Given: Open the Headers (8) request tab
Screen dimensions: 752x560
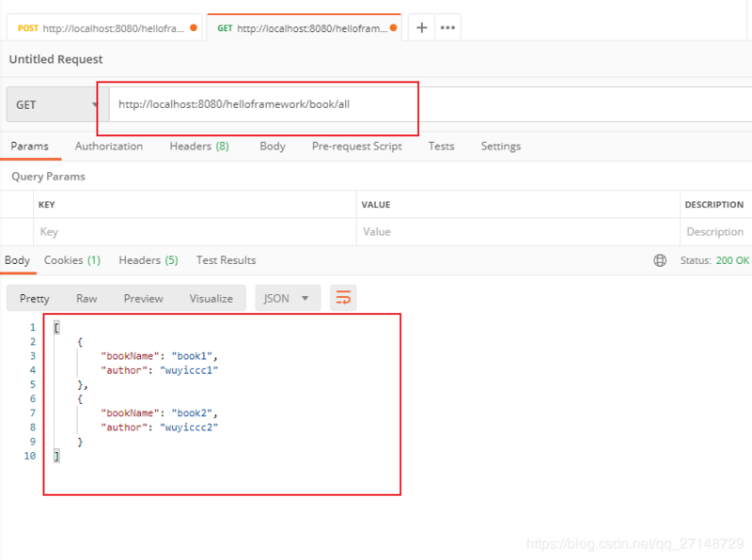Looking at the screenshot, I should [x=198, y=146].
